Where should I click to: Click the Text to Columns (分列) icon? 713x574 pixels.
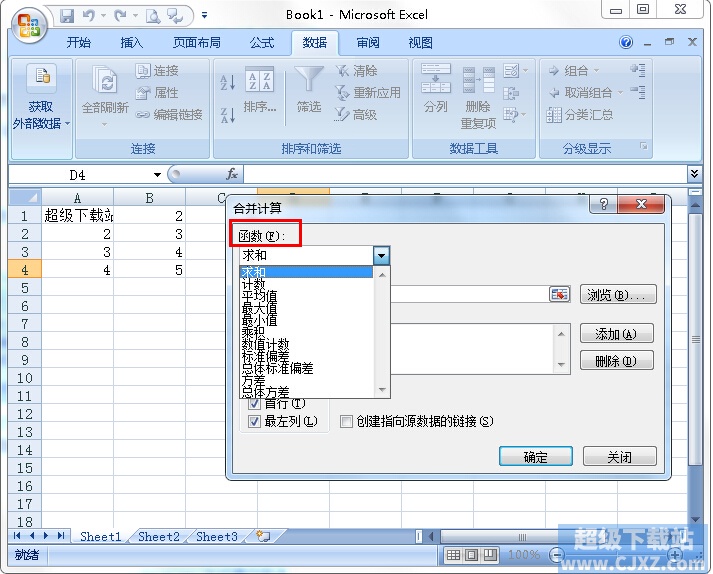pyautogui.click(x=436, y=80)
